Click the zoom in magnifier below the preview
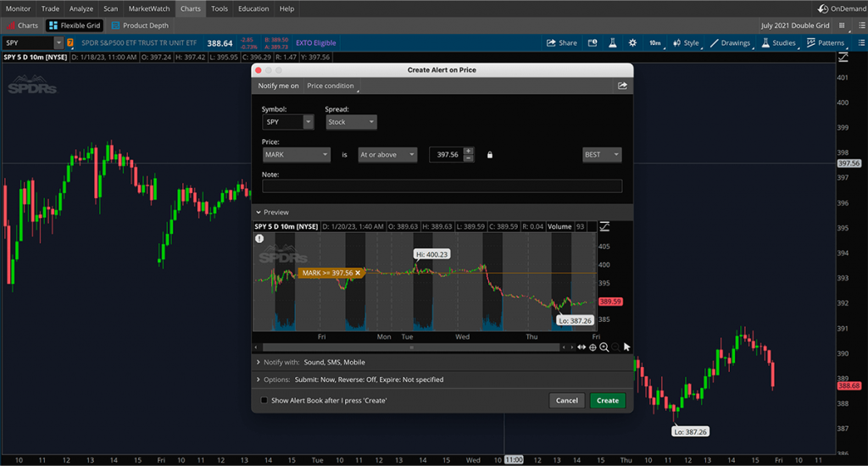Screen dimensions: 868x466 (604, 347)
